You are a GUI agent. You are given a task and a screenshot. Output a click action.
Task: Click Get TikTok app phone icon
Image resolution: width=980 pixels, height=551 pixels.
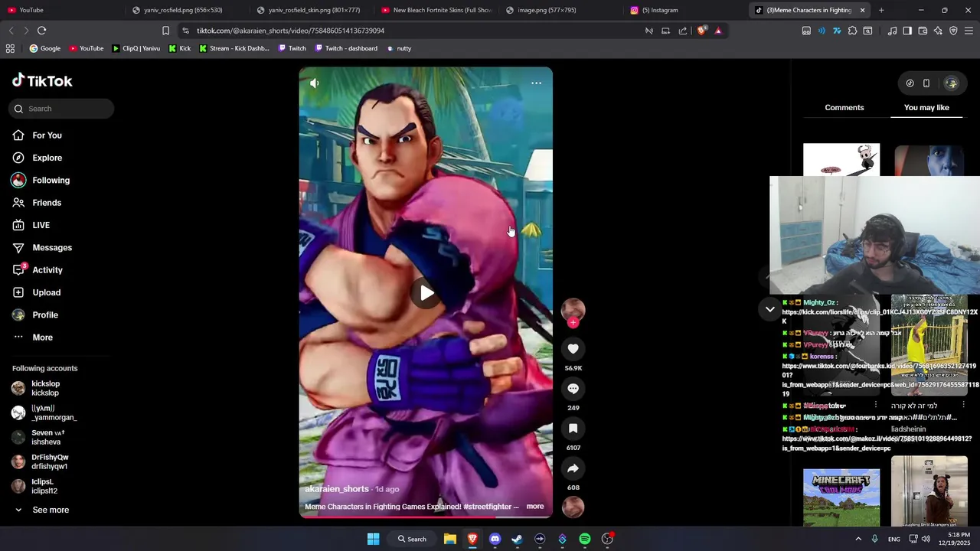(x=926, y=83)
